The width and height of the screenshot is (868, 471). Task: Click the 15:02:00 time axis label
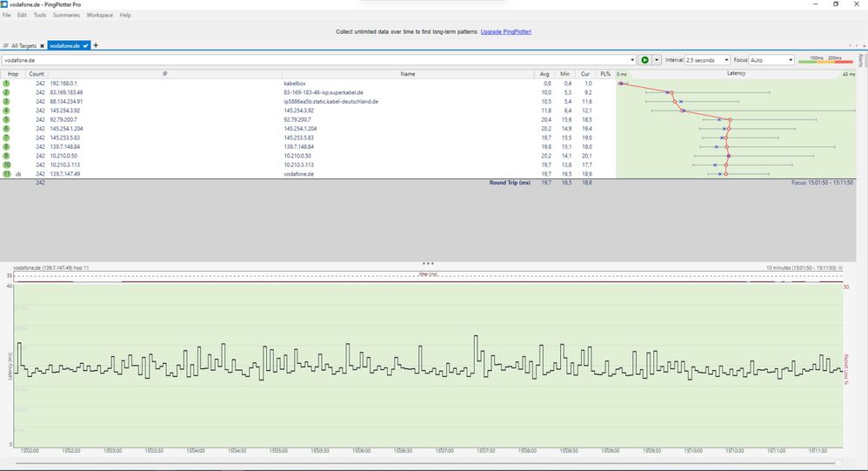click(30, 450)
